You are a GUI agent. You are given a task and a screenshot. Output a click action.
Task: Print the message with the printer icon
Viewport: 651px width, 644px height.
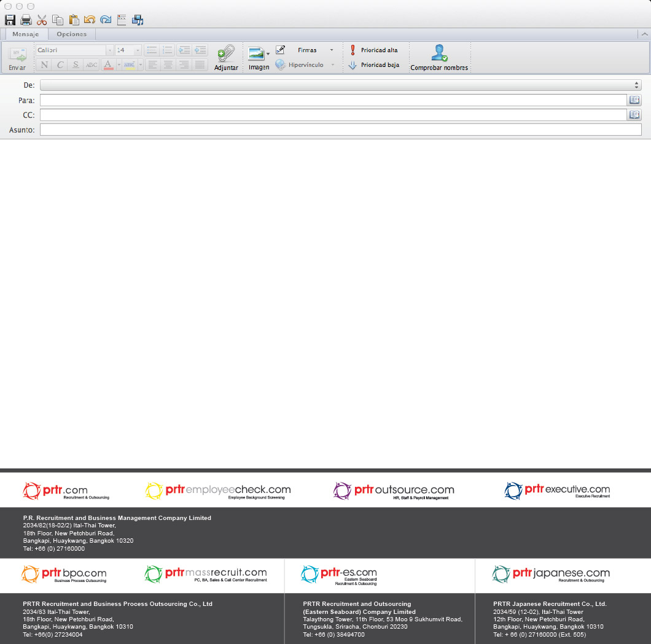click(x=26, y=20)
